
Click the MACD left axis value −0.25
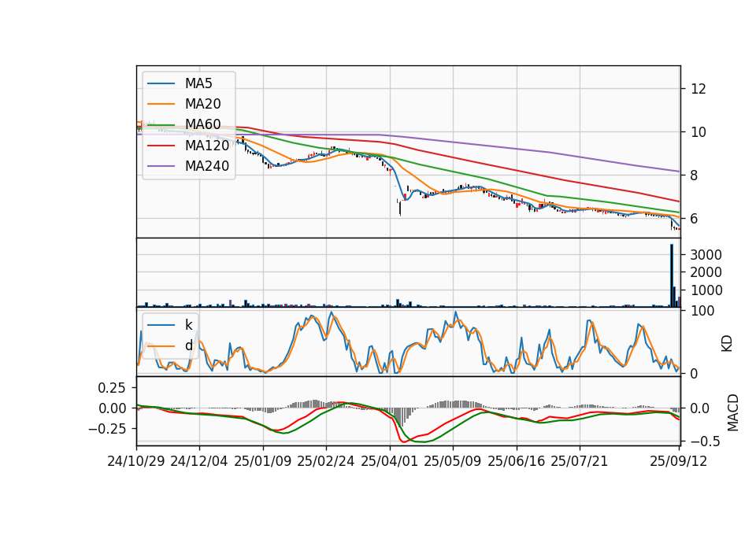(107, 429)
